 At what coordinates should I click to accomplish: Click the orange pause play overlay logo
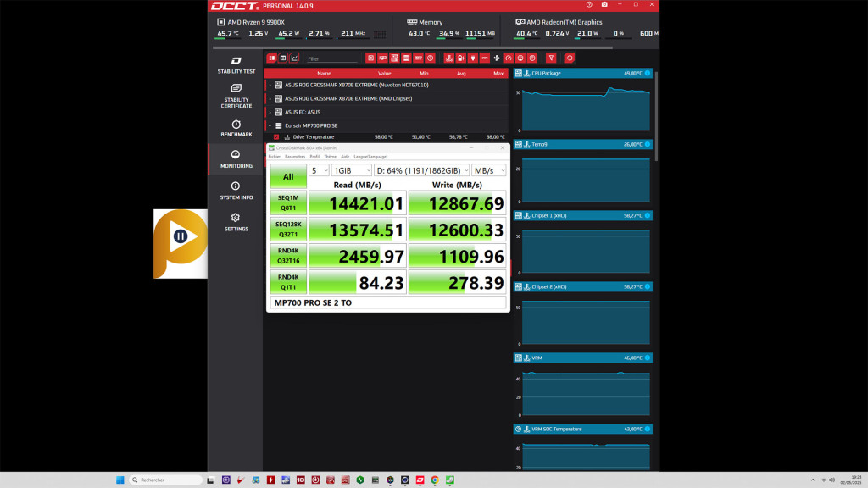pos(181,243)
